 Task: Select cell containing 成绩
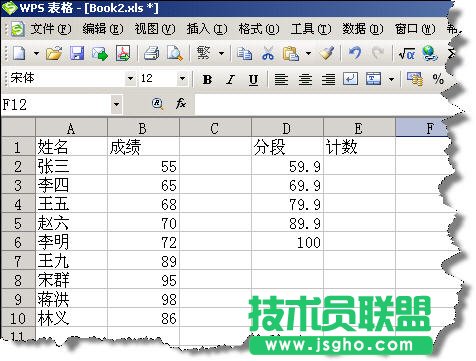point(143,147)
